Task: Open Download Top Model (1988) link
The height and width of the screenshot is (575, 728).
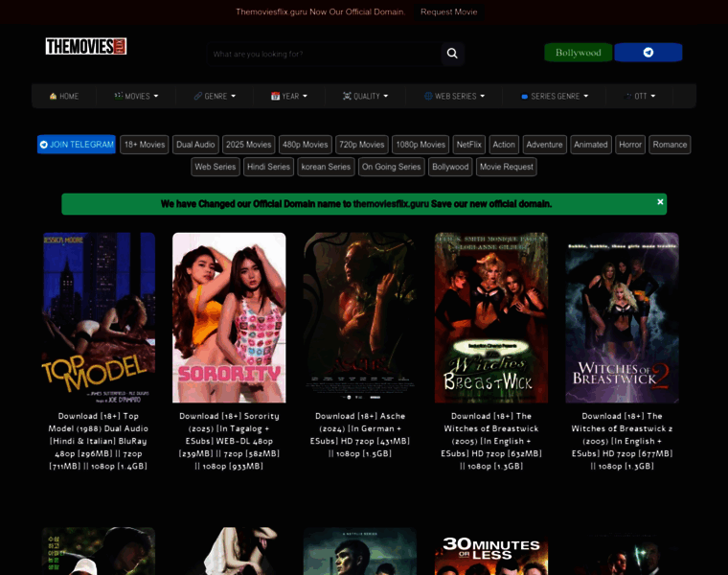Action: [x=99, y=441]
